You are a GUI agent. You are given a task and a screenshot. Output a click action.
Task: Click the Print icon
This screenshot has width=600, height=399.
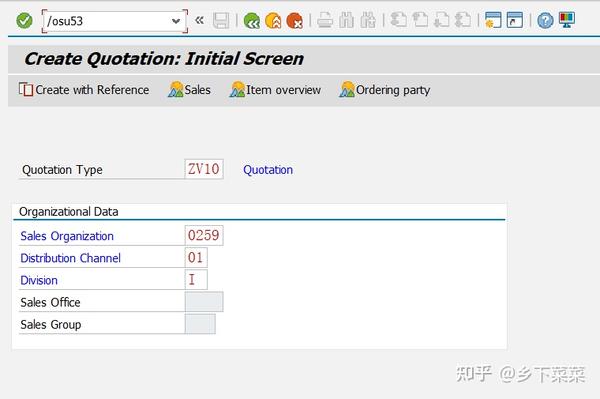[x=325, y=20]
